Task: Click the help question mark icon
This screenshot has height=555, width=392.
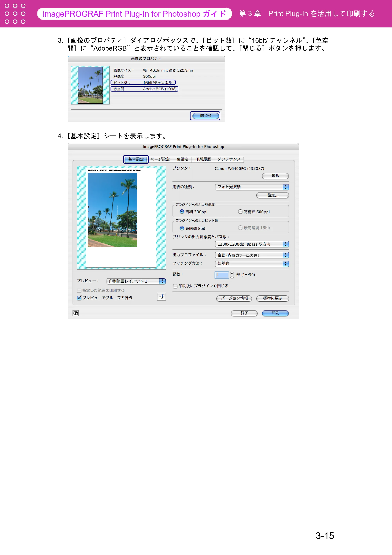Action: (x=76, y=313)
